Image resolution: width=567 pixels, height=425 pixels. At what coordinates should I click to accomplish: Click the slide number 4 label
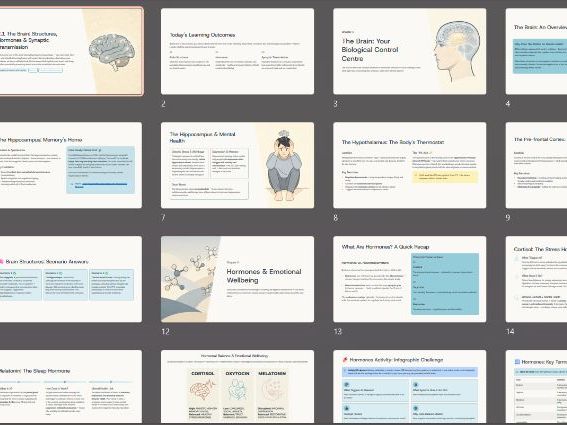click(x=508, y=104)
